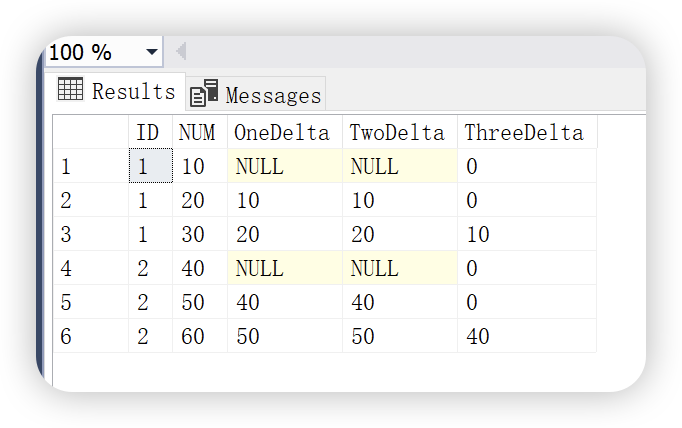Open the 100 % zoom dropdown
The height and width of the screenshot is (428, 682).
tap(151, 52)
